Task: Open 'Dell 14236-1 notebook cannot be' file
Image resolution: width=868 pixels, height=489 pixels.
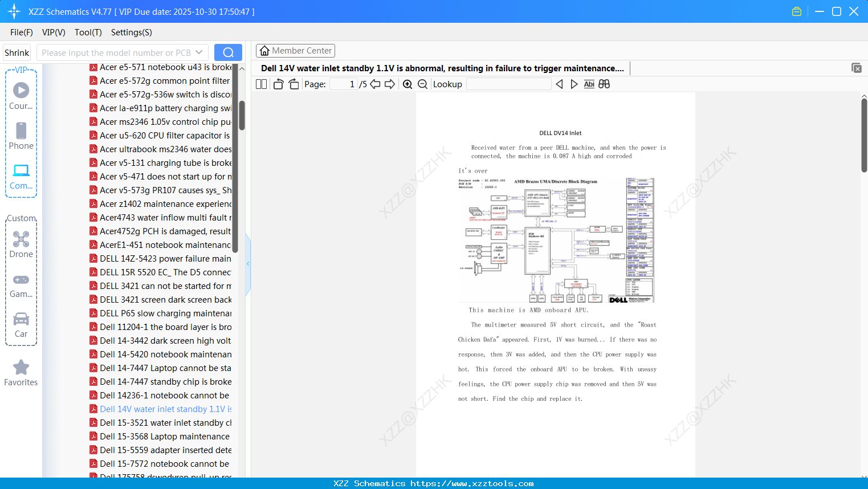Action: click(x=161, y=396)
